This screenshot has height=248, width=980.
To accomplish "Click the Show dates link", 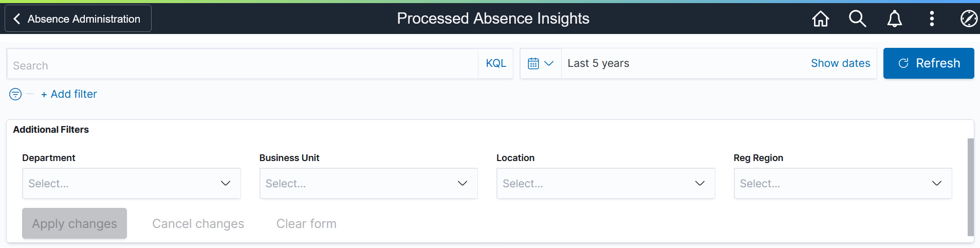I will (x=840, y=63).
